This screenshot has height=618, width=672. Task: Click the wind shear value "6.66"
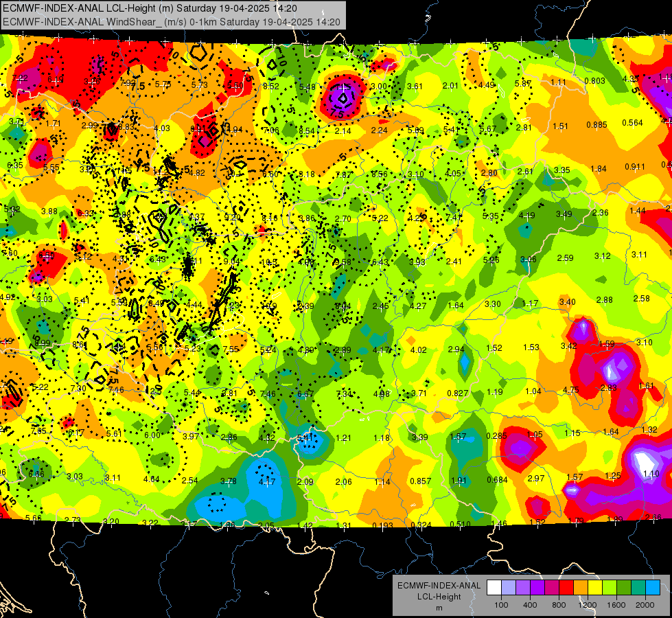36,474
